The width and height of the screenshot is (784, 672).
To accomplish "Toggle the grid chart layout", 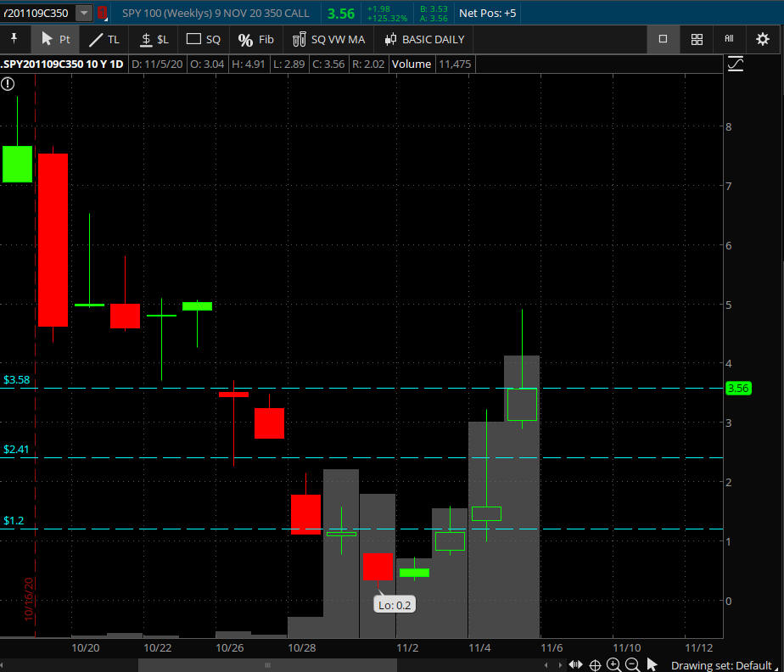I will coord(697,39).
